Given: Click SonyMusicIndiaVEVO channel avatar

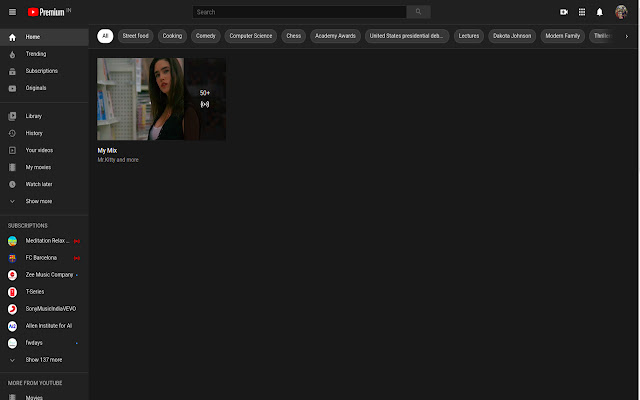Looking at the screenshot, I should click(12, 309).
